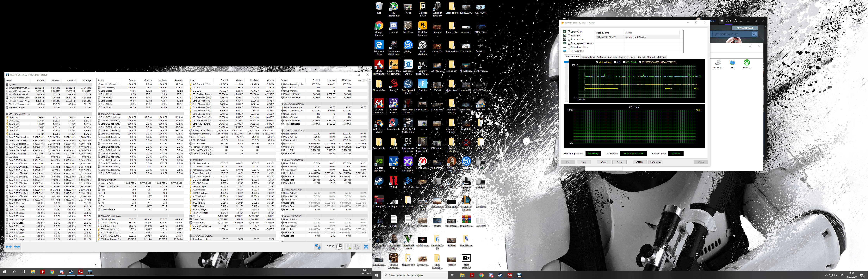Click HWiNFO reset min/max clock icon
The image size is (868, 279).
(x=339, y=247)
